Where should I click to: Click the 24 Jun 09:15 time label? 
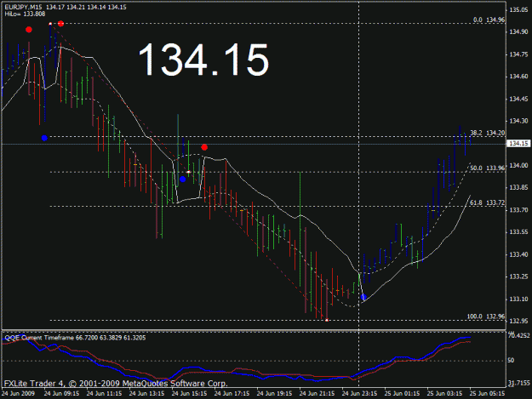click(62, 394)
